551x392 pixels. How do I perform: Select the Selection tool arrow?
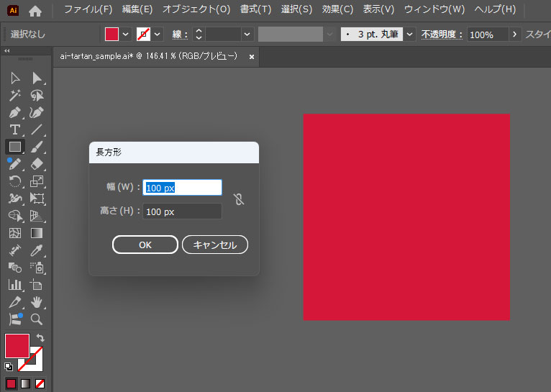(15, 78)
